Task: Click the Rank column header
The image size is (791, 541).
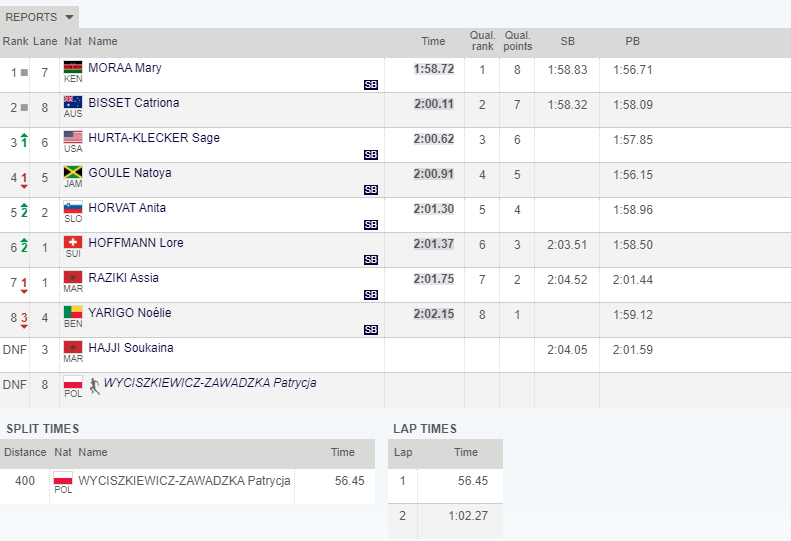Action: pos(15,41)
